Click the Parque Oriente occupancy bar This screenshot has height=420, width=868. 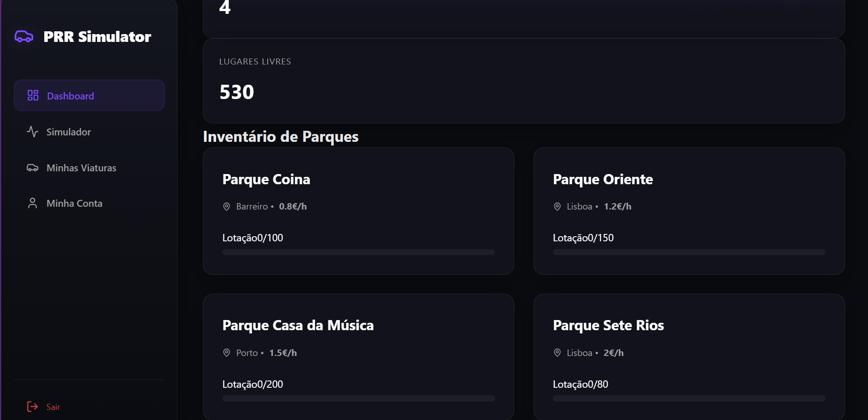tap(689, 252)
